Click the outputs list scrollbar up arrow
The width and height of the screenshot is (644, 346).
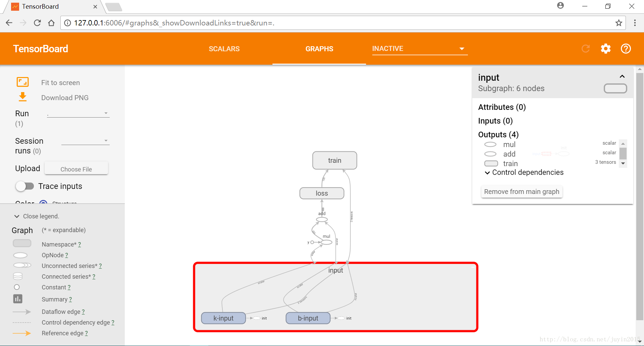623,143
